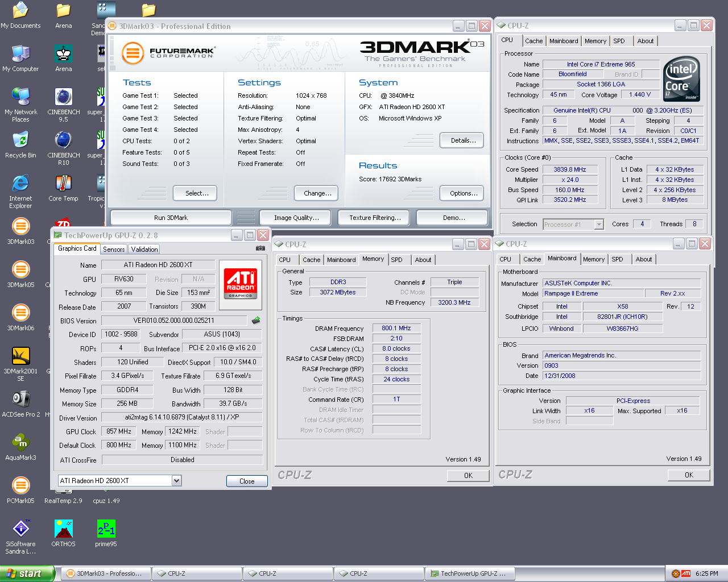Click GPU-Z screenshot camera icon
The image size is (728, 582).
click(260, 248)
